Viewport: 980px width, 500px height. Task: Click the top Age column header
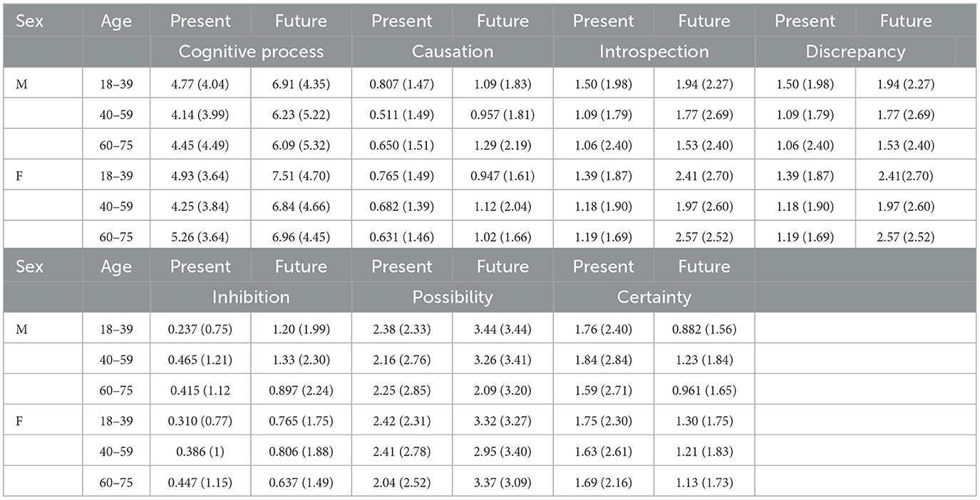[116, 21]
